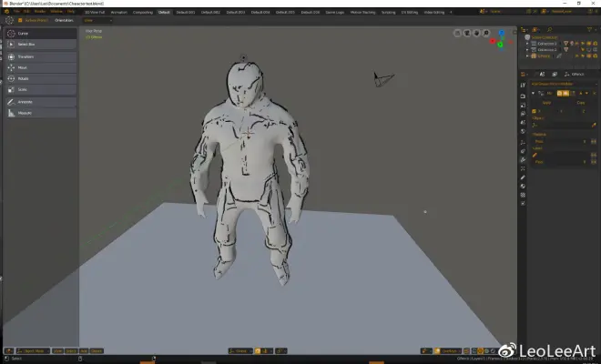Image resolution: width=601 pixels, height=364 pixels.
Task: Switch to the Compositing workspace tab
Action: [143, 12]
